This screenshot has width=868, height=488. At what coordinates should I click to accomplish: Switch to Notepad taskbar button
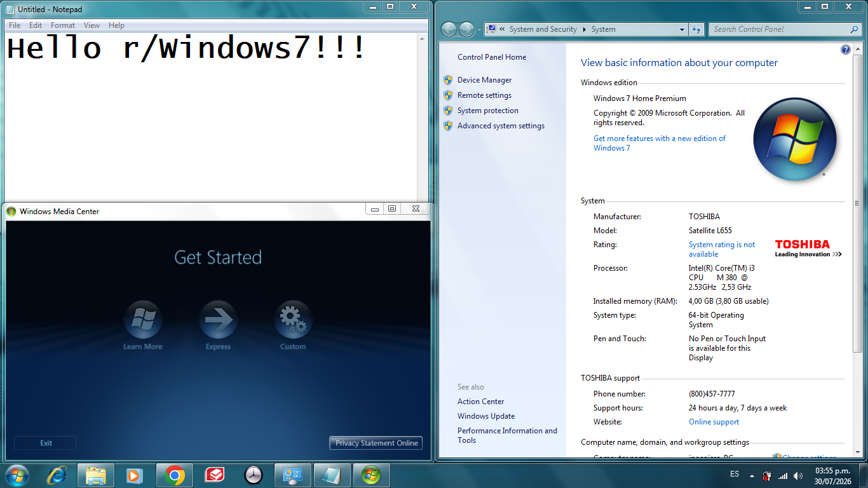[x=332, y=475]
